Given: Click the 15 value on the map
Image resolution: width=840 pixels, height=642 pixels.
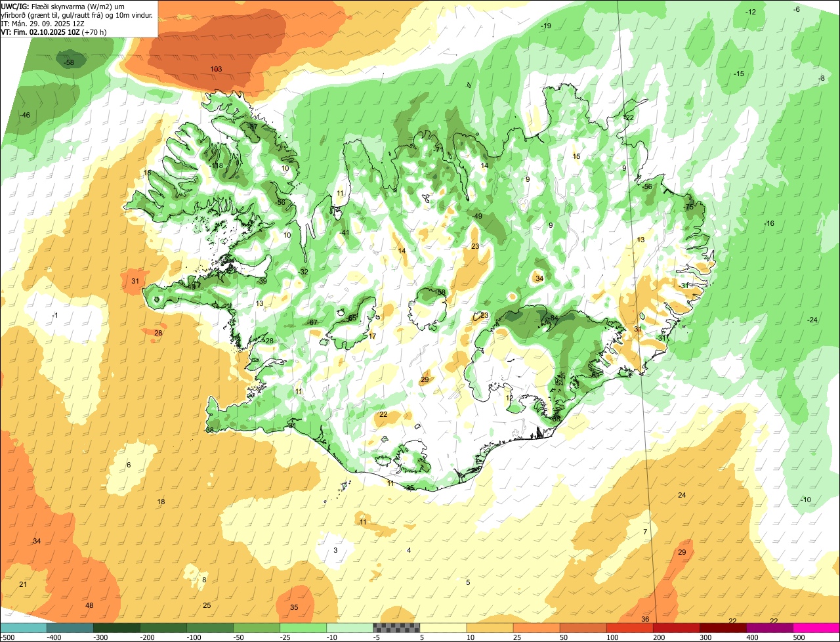Looking at the screenshot, I should click(577, 156).
